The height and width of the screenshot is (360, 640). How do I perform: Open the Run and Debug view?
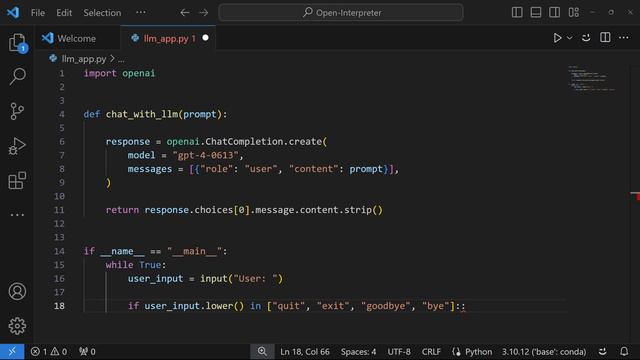click(x=17, y=146)
